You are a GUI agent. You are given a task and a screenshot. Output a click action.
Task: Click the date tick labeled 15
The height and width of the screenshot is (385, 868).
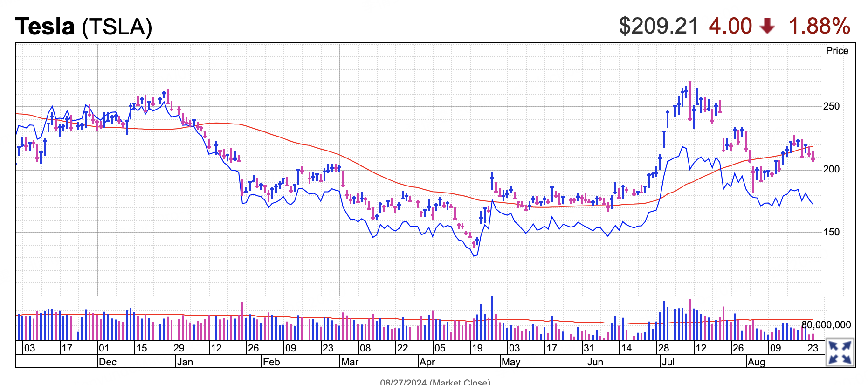(141, 348)
